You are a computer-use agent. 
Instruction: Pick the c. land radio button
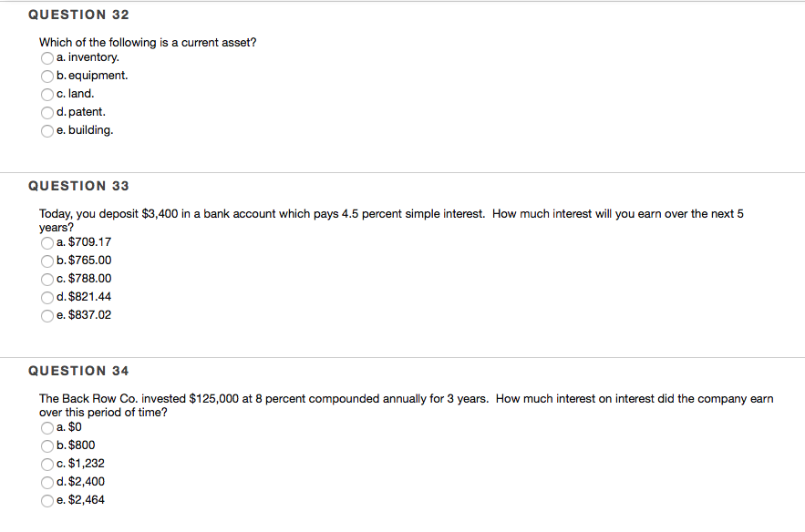(47, 95)
